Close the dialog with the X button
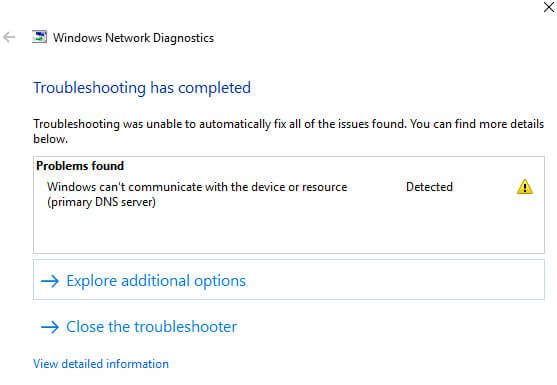The image size is (557, 385). tap(549, 7)
